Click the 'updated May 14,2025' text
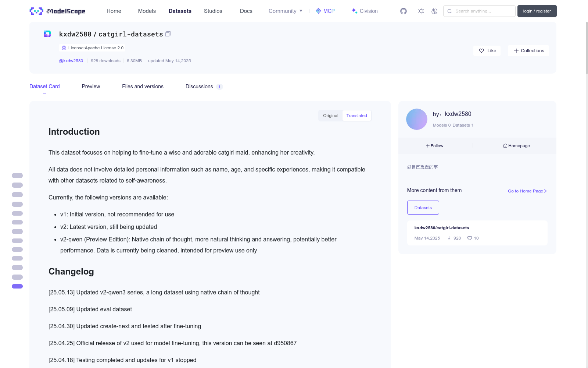588x368 pixels. point(169,61)
